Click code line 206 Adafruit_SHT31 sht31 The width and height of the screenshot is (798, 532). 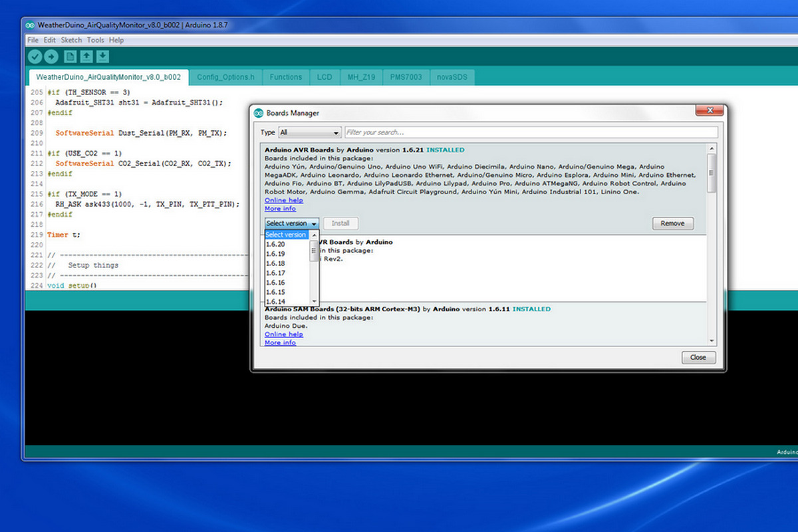[x=139, y=103]
